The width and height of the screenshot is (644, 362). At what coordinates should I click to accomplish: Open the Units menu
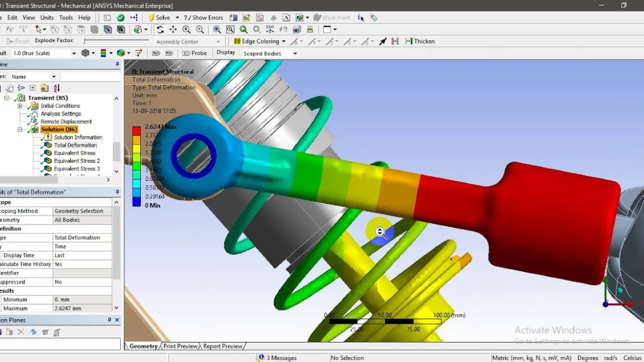pyautogui.click(x=47, y=18)
